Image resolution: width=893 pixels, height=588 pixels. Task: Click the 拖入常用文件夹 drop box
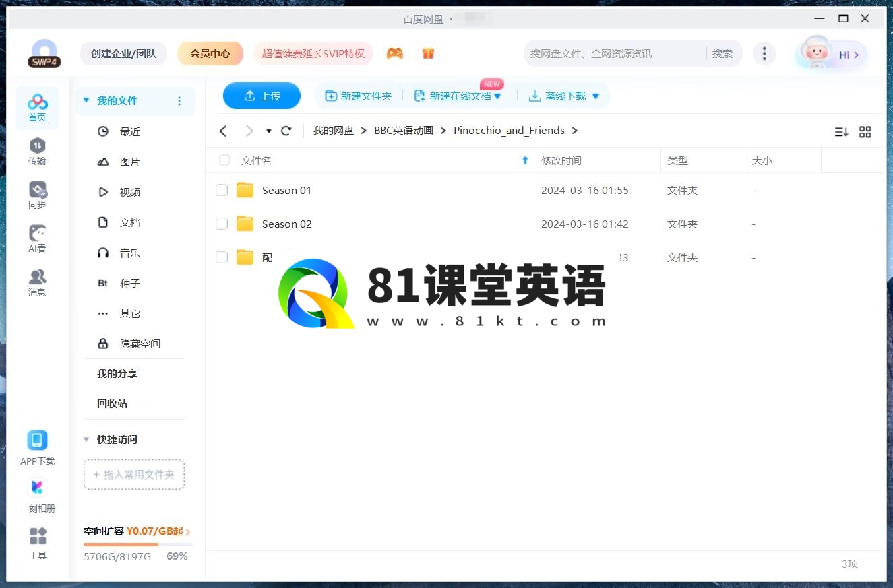[134, 474]
